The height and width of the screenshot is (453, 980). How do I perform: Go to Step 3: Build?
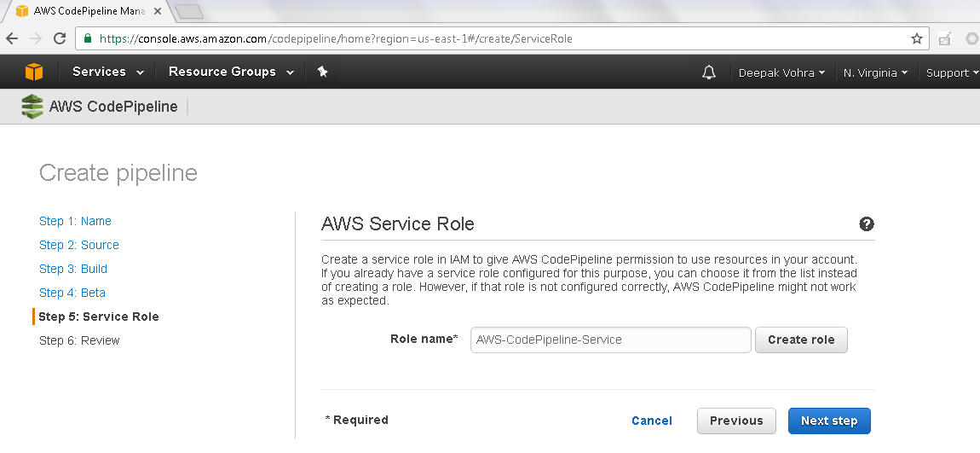click(73, 269)
